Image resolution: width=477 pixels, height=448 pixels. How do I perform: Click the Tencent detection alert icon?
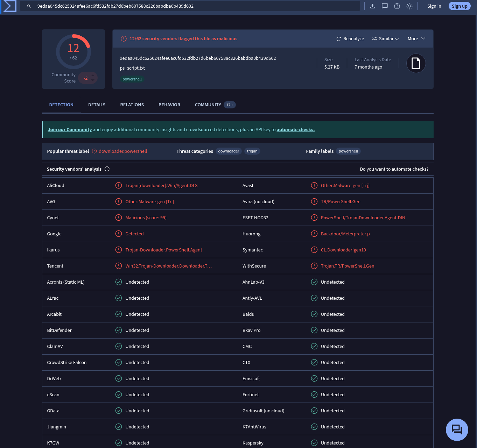[x=119, y=266]
